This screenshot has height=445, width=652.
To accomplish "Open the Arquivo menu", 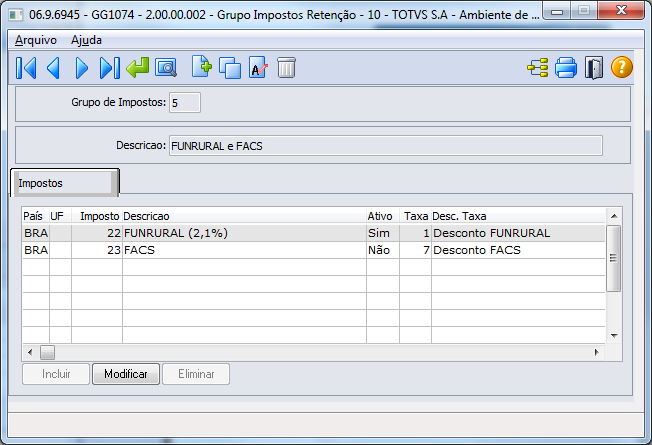I will coord(36,40).
